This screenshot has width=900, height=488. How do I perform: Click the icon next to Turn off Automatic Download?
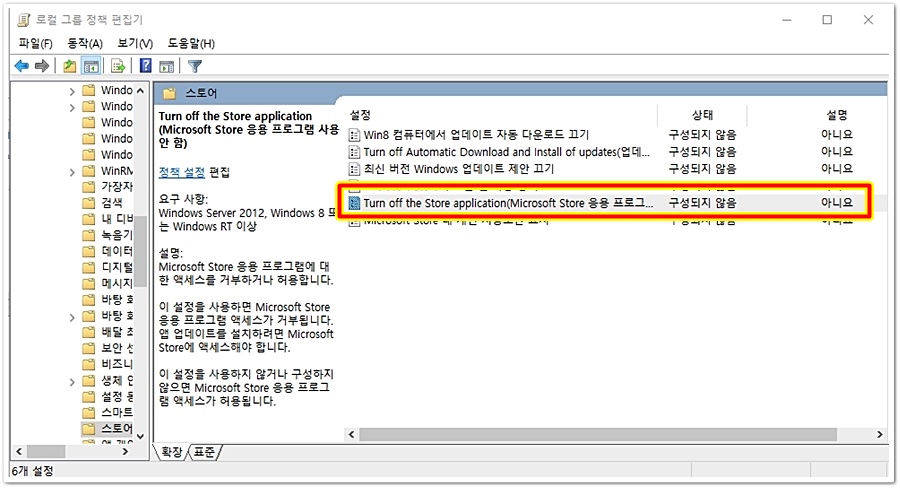tap(354, 152)
